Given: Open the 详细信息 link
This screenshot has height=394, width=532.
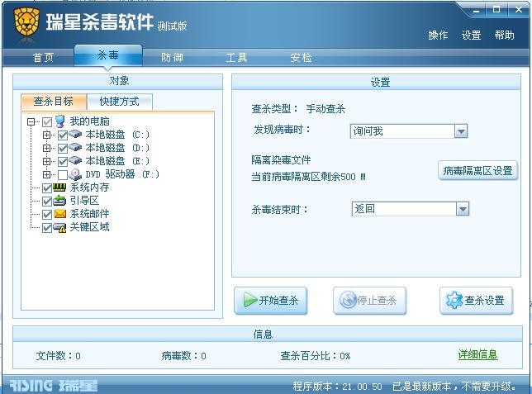Looking at the screenshot, I should [477, 354].
